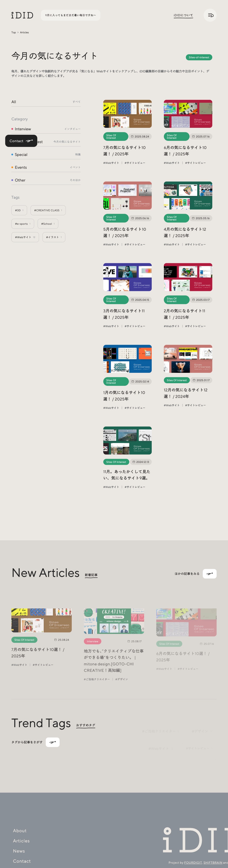Open 7月の気になるサイト10選 title in article grid

(x=124, y=151)
